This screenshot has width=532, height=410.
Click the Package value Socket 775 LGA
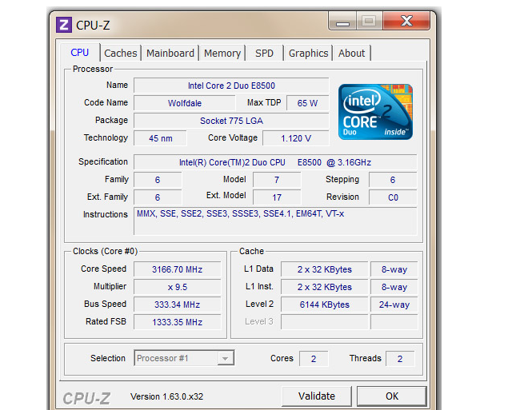pos(231,121)
